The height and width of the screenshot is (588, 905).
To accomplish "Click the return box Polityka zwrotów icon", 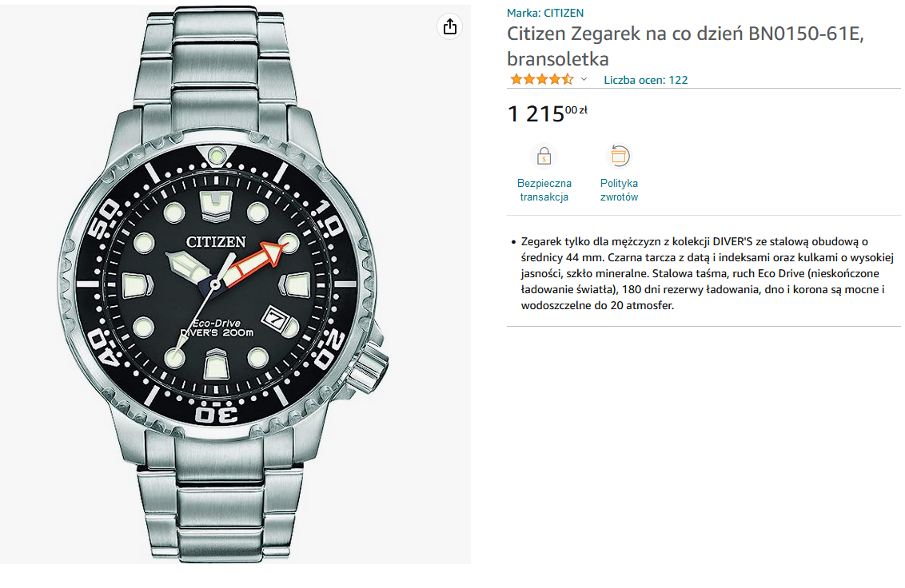I will click(620, 156).
